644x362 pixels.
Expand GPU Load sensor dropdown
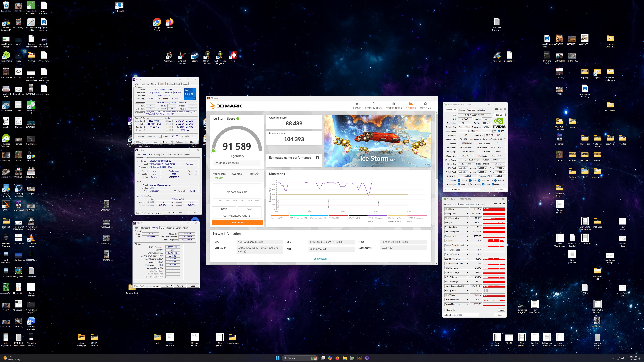coord(467,241)
